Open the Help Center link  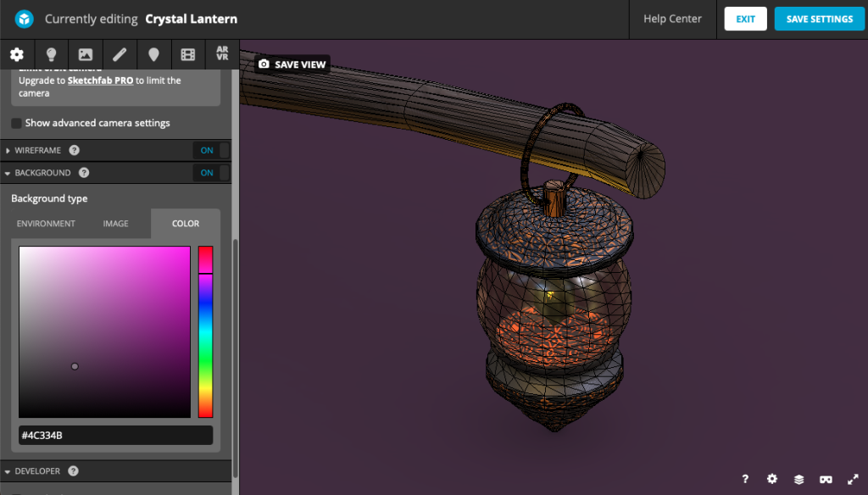click(672, 19)
